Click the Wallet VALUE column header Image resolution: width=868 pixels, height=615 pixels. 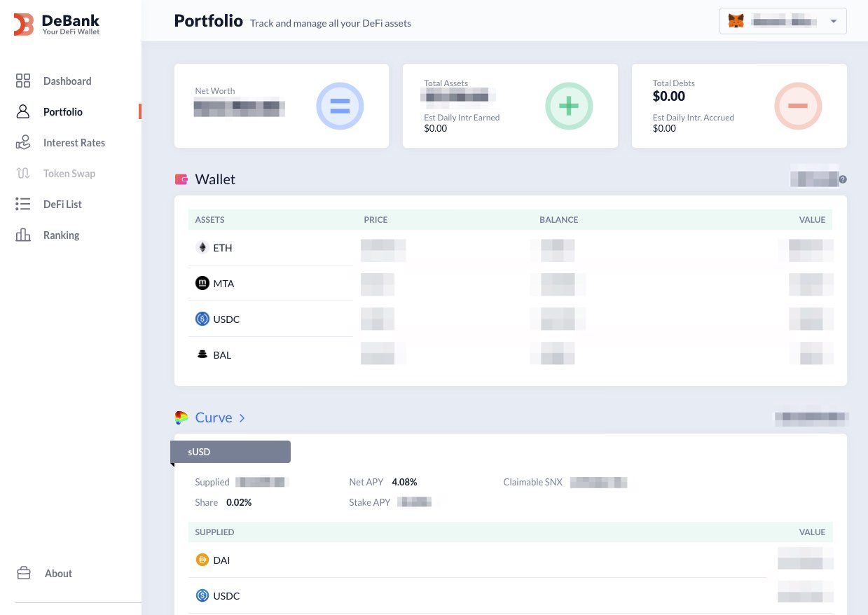coord(812,219)
